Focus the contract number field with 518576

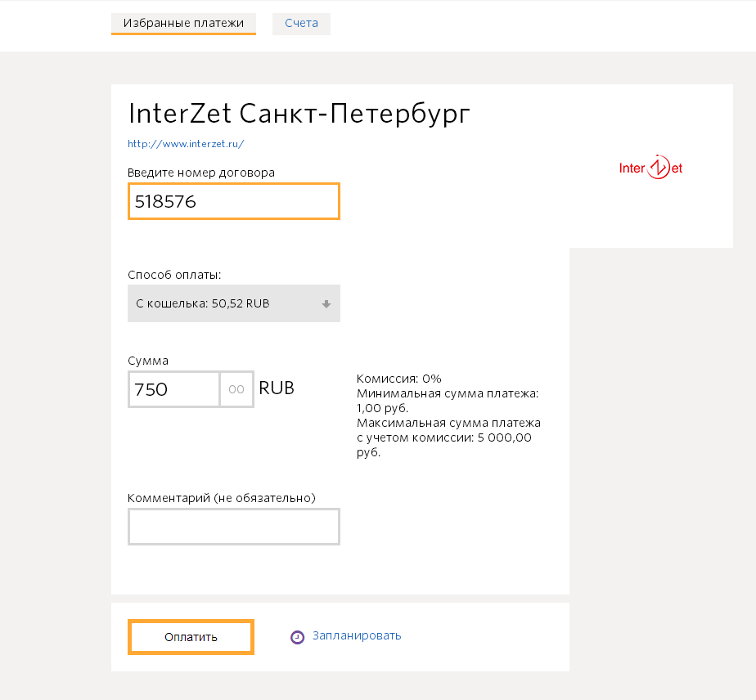[x=233, y=201]
